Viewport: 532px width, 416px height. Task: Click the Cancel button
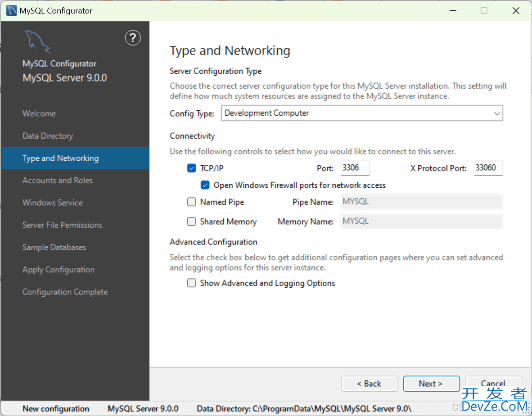coord(493,384)
